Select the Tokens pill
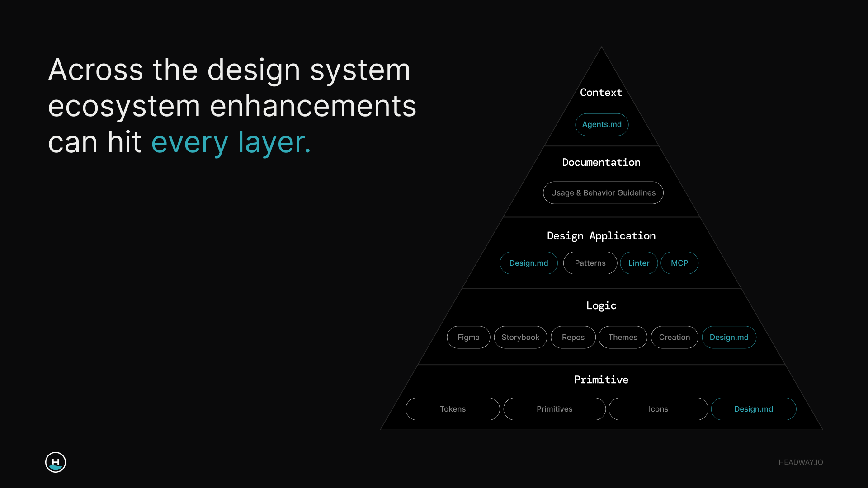The height and width of the screenshot is (488, 868). [x=453, y=409]
